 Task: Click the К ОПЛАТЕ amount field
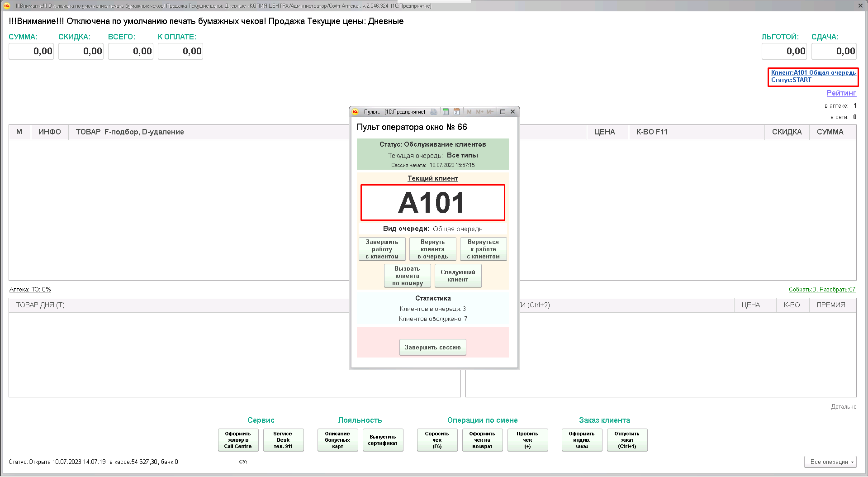tap(180, 51)
